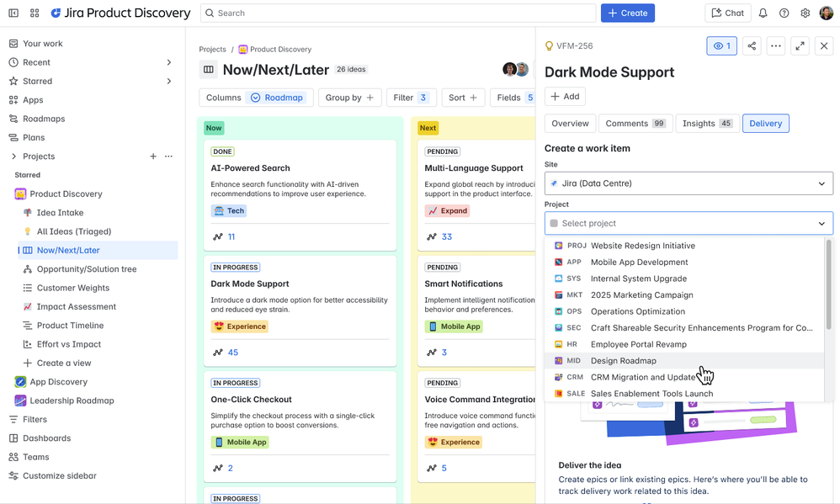The height and width of the screenshot is (504, 840).
Task: Select Design Roadmap project
Action: click(x=684, y=361)
